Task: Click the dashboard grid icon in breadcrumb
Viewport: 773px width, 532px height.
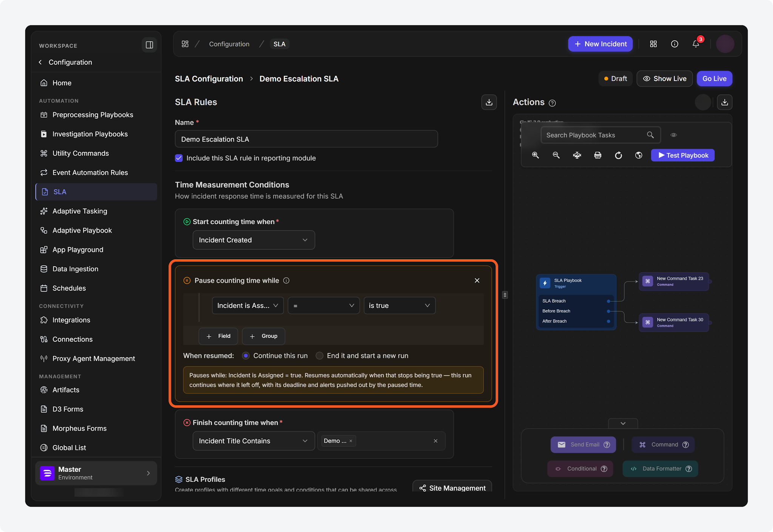Action: click(185, 44)
